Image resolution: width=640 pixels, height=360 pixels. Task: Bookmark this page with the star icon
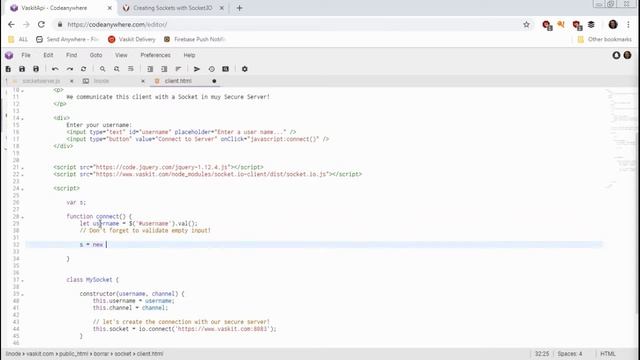coord(527,24)
